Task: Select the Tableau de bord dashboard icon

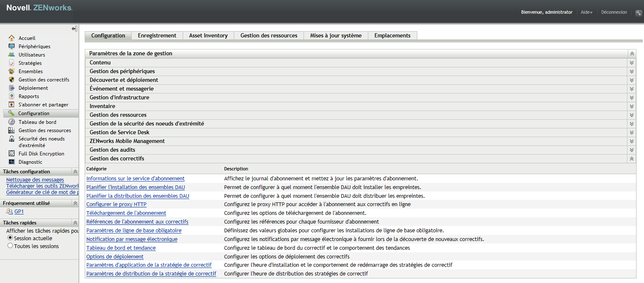Action: [11, 121]
